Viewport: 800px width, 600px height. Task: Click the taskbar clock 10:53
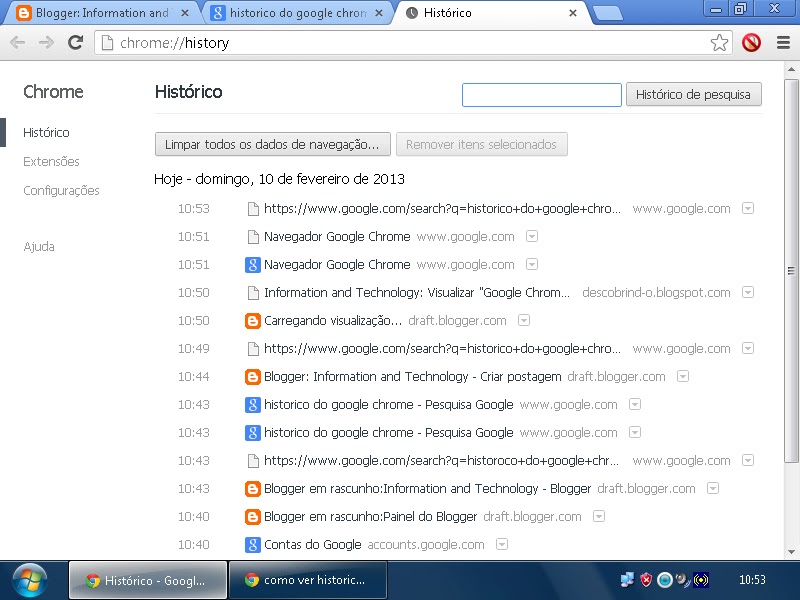click(752, 580)
